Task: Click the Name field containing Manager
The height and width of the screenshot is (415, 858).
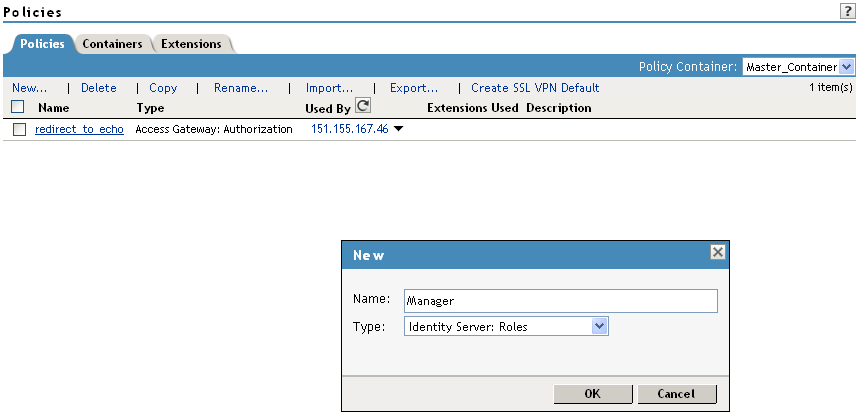Action: (x=560, y=301)
